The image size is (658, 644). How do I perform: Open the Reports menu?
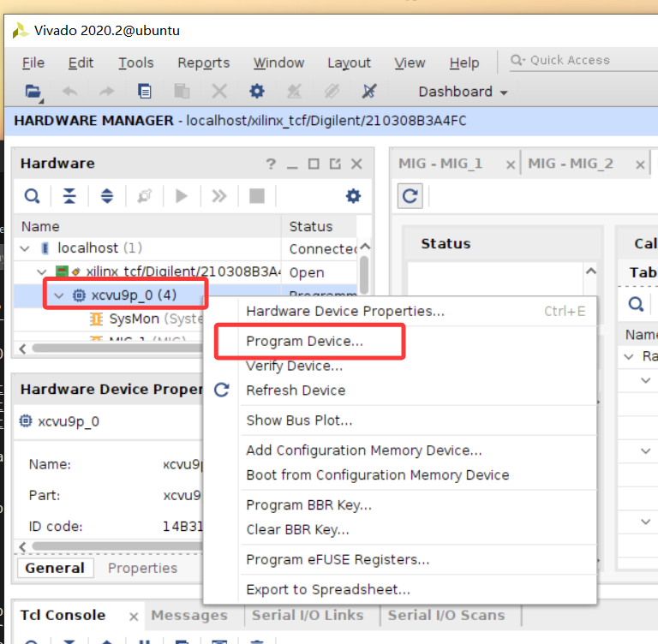pyautogui.click(x=204, y=63)
